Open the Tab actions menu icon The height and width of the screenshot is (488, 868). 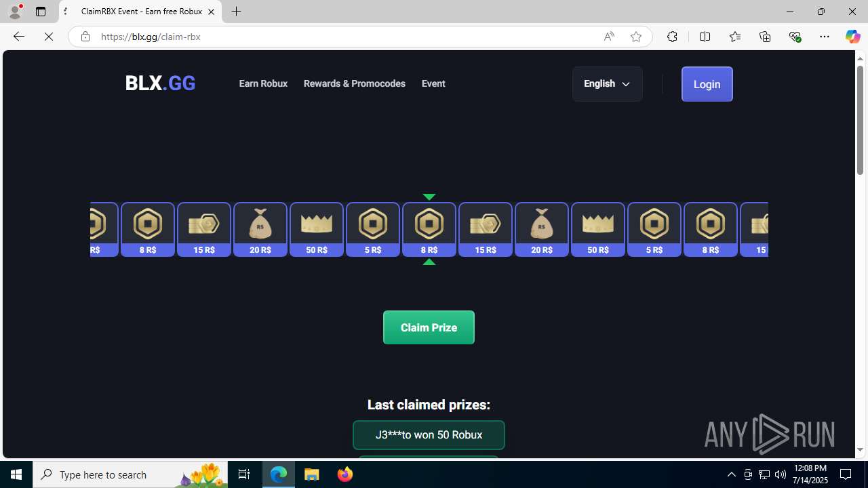click(41, 12)
